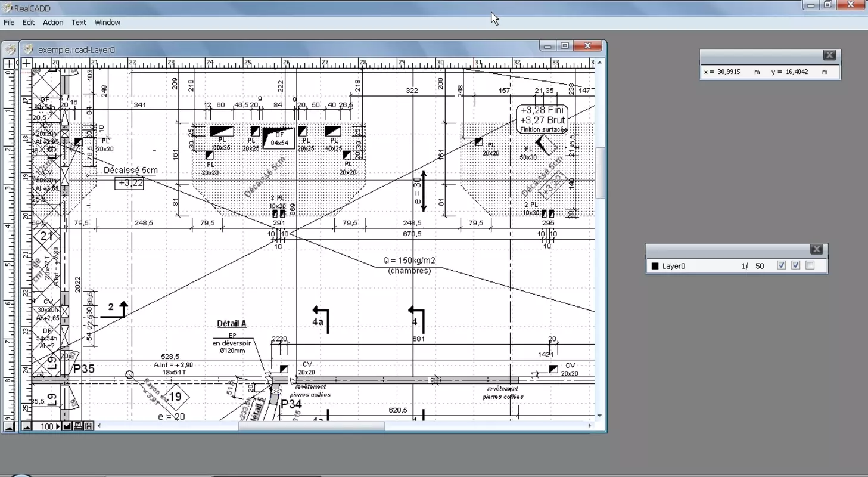Screen dimensions: 868x477
Task: Click the section marker arrow labeled 2
Action: [x=114, y=309]
